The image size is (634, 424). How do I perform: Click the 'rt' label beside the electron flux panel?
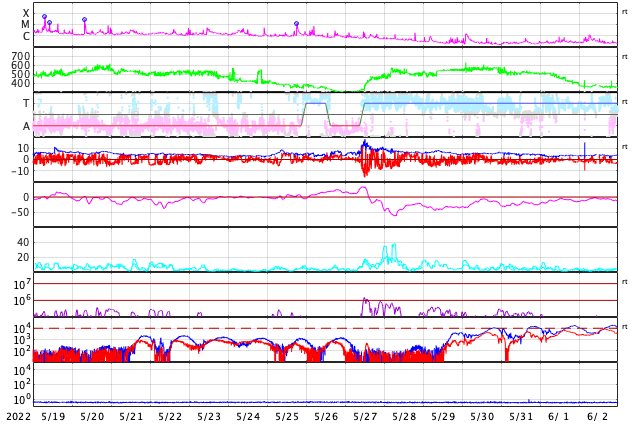click(625, 327)
